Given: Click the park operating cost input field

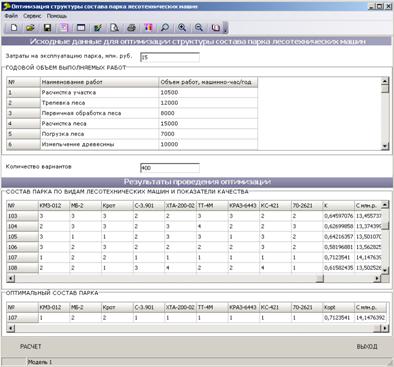Looking at the screenshot, I should coord(170,57).
